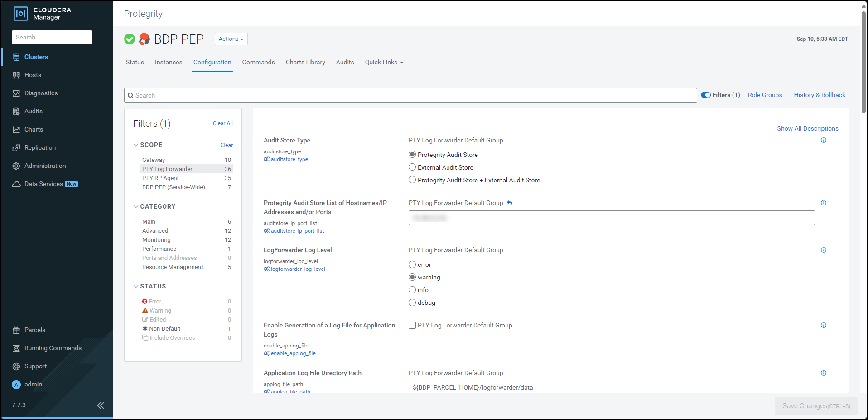The image size is (868, 420).
Task: Collapse the SCOPE filter section
Action: [136, 145]
